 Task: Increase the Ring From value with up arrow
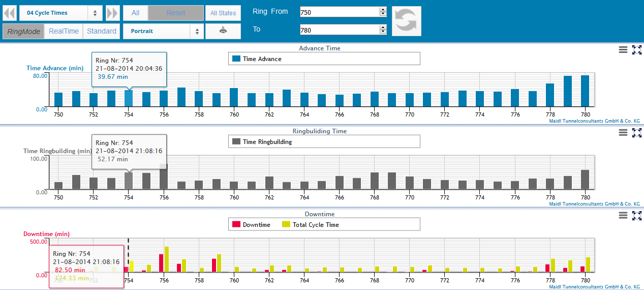click(383, 10)
